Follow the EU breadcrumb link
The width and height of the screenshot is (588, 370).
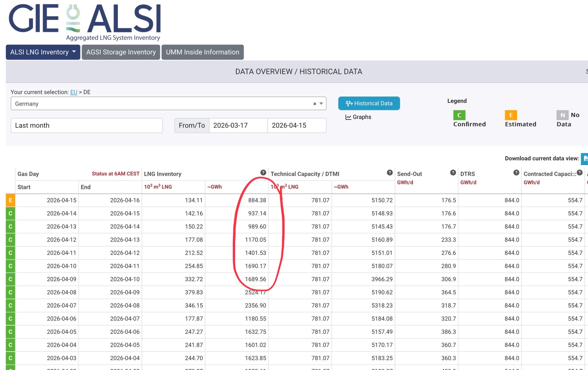tap(74, 92)
